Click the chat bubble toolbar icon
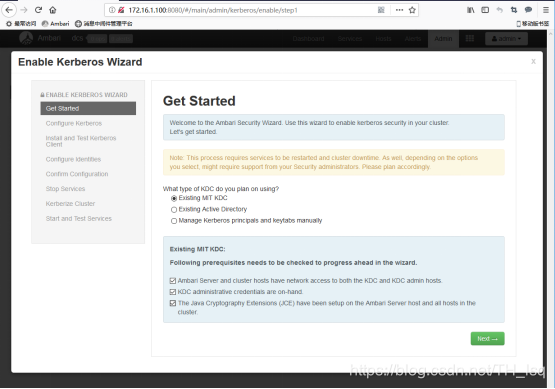 (528, 10)
